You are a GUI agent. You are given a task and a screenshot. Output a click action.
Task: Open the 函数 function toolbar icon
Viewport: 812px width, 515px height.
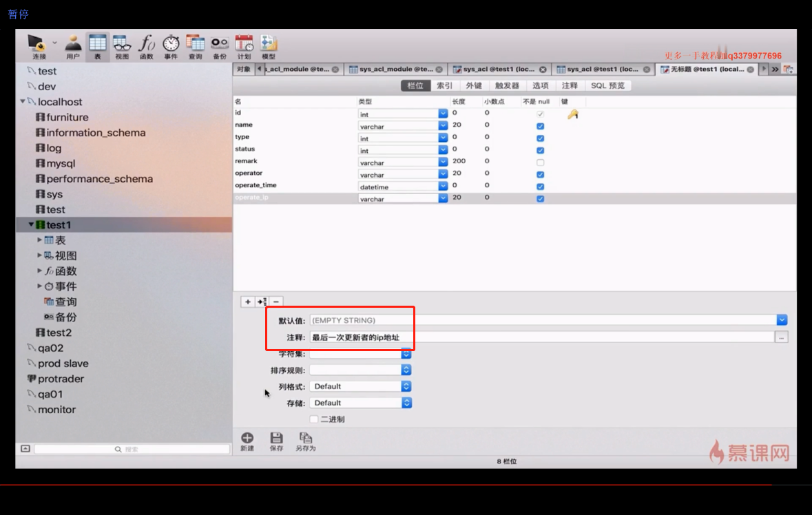[147, 47]
